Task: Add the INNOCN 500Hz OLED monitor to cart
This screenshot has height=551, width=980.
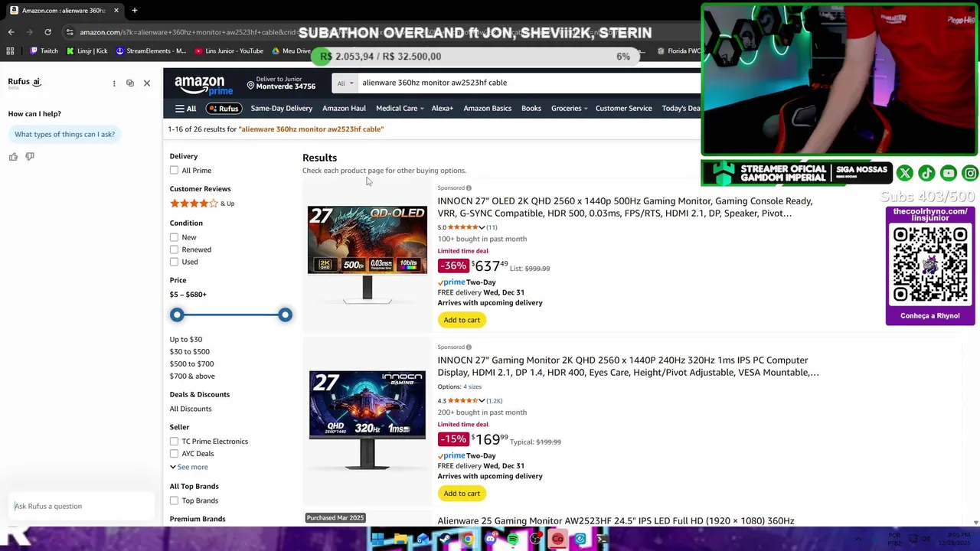Action: point(462,320)
